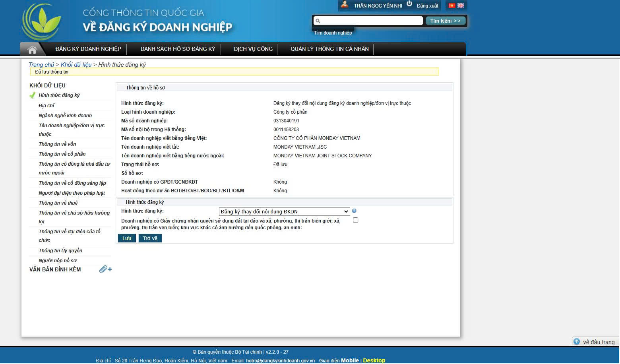Click scroll-to-top arrow icon
Viewport: 620px width, 364px height.
click(x=577, y=342)
